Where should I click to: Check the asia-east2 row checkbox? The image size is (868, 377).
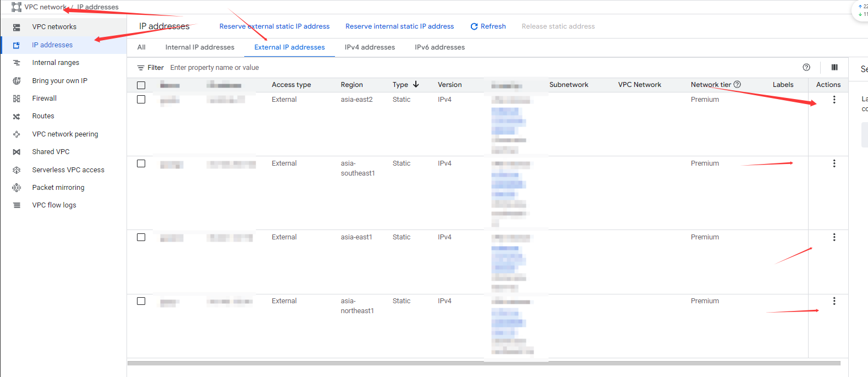141,100
